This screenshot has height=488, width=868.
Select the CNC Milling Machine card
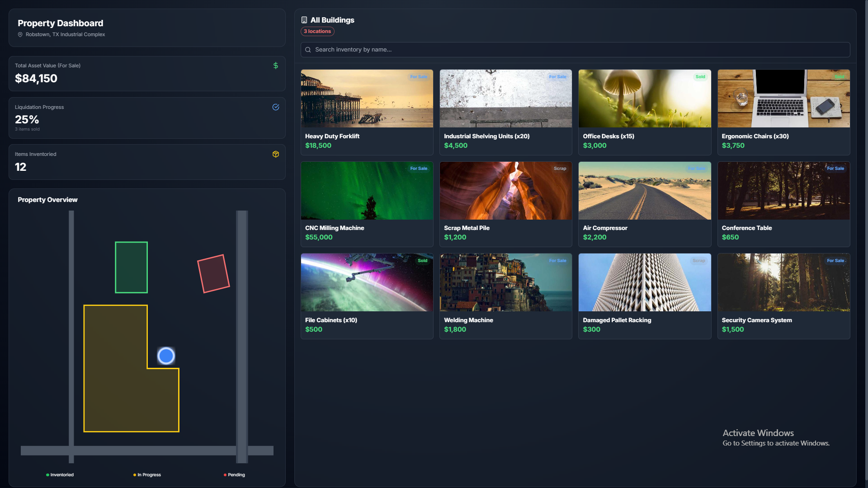(x=367, y=204)
